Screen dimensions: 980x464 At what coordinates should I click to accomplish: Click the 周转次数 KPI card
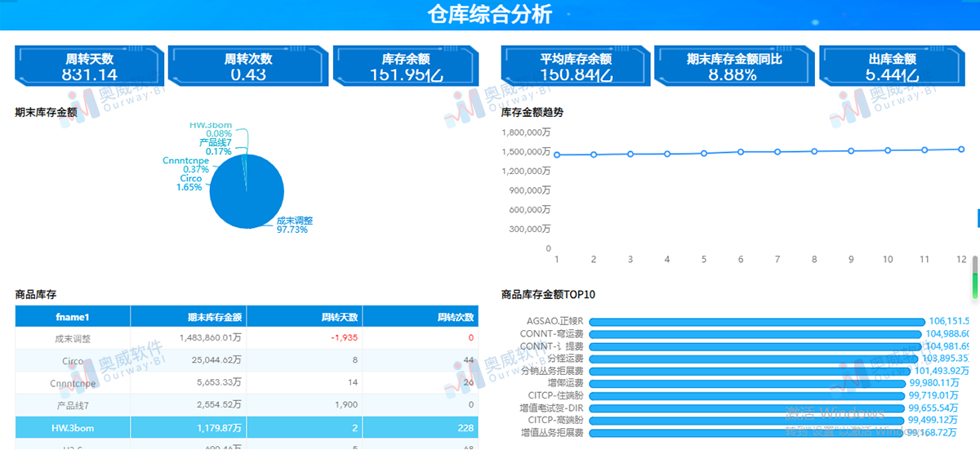[248, 66]
